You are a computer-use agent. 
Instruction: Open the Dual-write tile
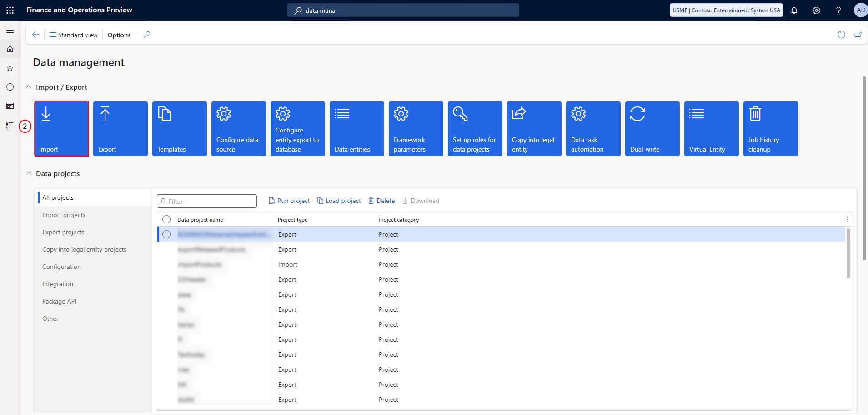(652, 129)
